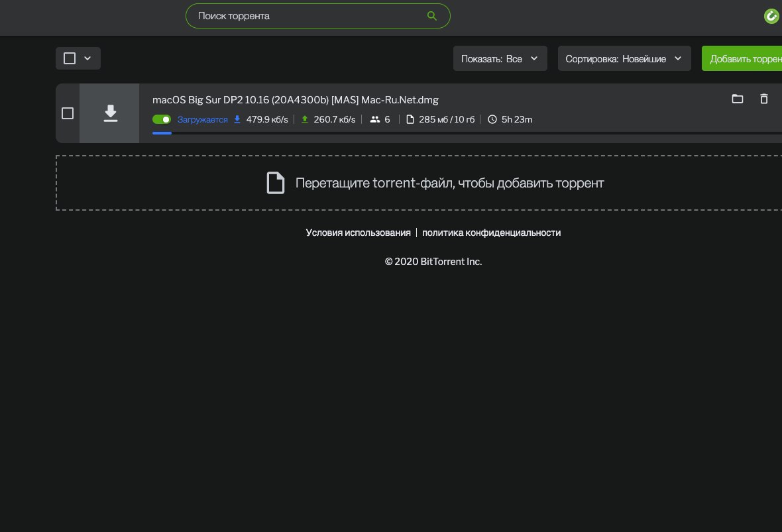Click the torrent name macOS Big Sur DP2
782x532 pixels.
tap(296, 100)
